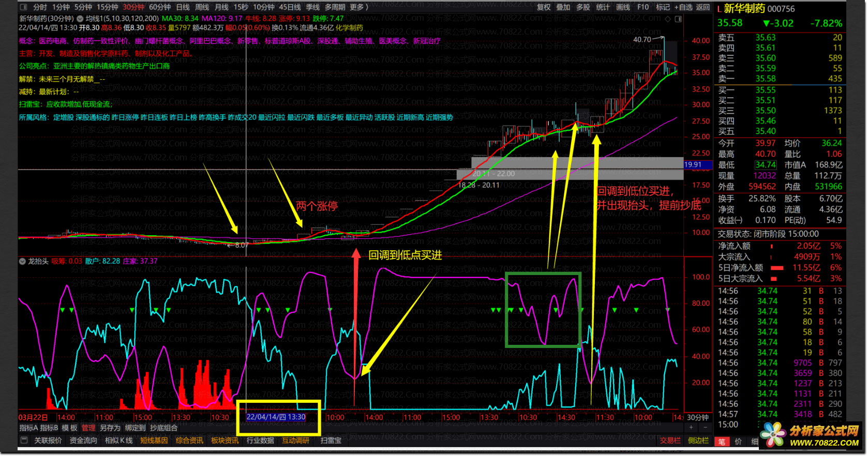
Task: Open the 统计 statistics tool
Action: pos(603,7)
